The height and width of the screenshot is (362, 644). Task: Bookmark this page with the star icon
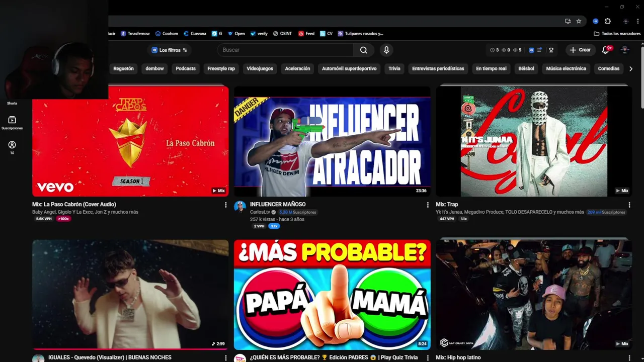click(x=579, y=21)
